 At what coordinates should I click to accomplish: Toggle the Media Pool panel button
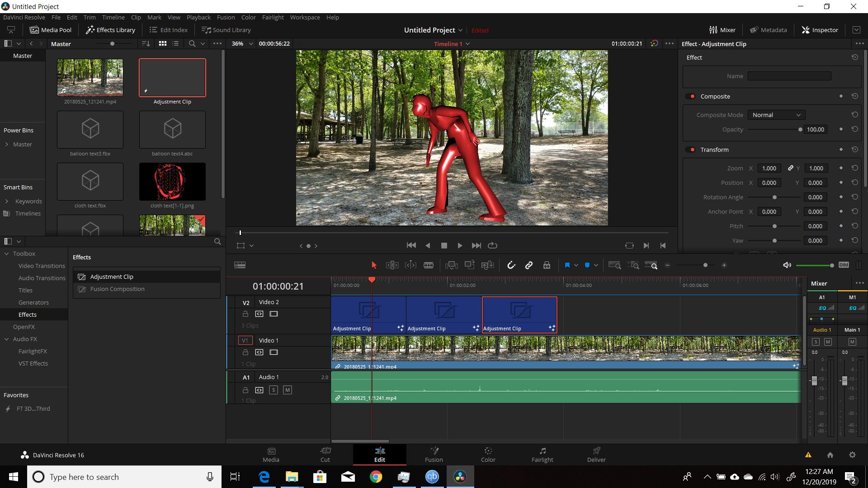pyautogui.click(x=51, y=30)
